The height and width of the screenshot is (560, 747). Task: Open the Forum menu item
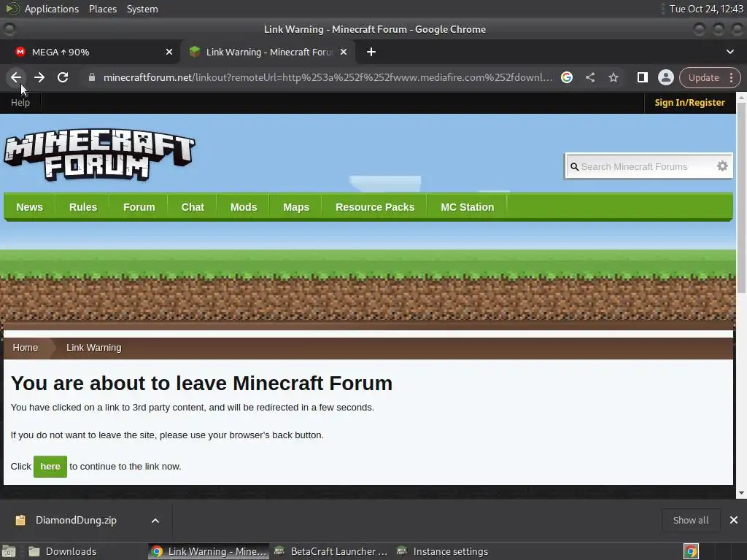(x=139, y=207)
